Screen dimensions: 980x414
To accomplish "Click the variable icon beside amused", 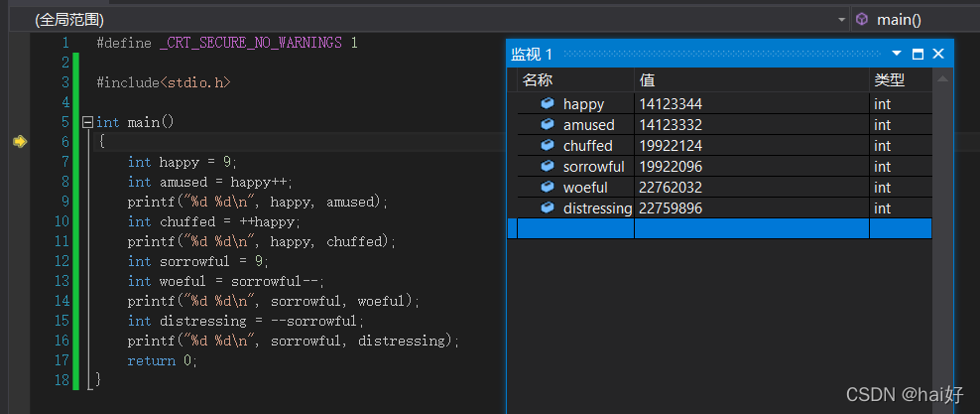I will click(547, 124).
